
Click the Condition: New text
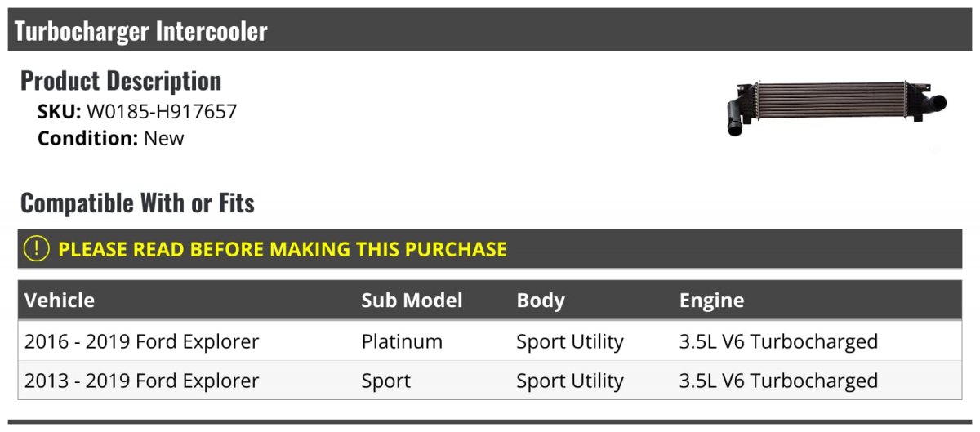coord(111,138)
